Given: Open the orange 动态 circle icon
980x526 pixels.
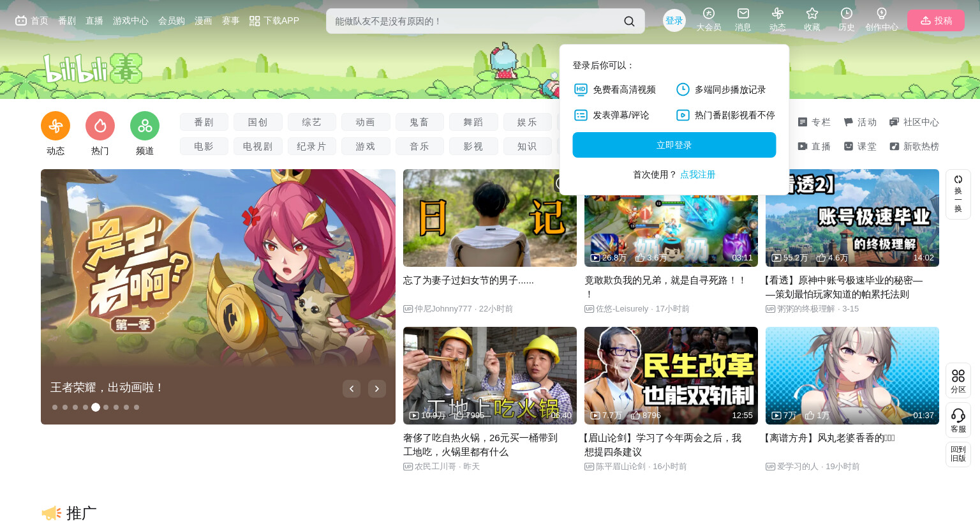Looking at the screenshot, I should tap(56, 126).
